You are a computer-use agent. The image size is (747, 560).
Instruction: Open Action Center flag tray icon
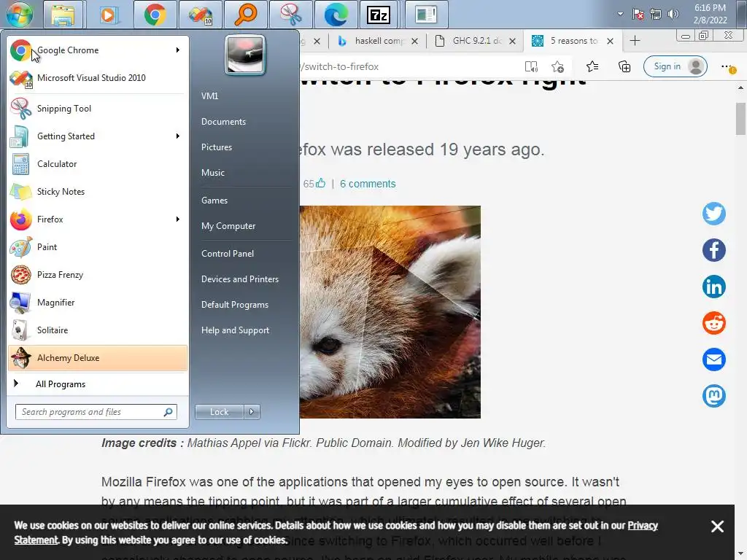click(x=638, y=14)
